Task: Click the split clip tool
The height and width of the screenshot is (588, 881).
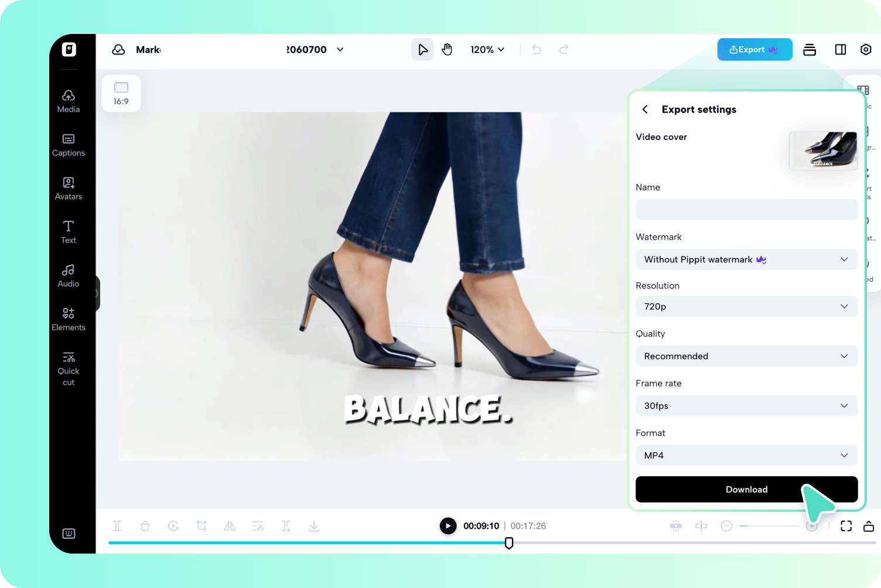Action: click(x=117, y=526)
